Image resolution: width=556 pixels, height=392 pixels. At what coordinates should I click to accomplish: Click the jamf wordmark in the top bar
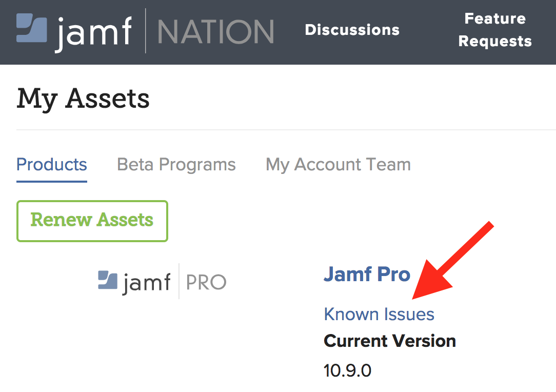coord(92,31)
